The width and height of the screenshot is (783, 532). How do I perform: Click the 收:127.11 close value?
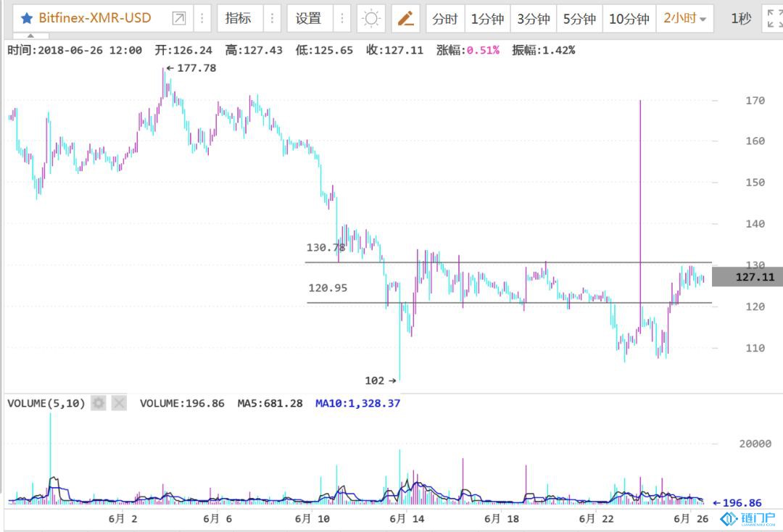click(394, 50)
